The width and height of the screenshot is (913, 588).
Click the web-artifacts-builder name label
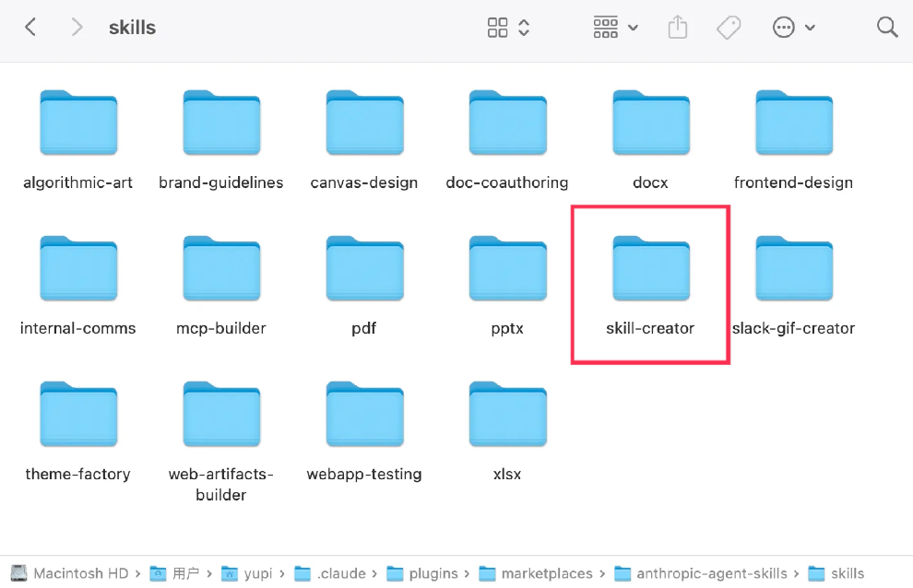[221, 485]
